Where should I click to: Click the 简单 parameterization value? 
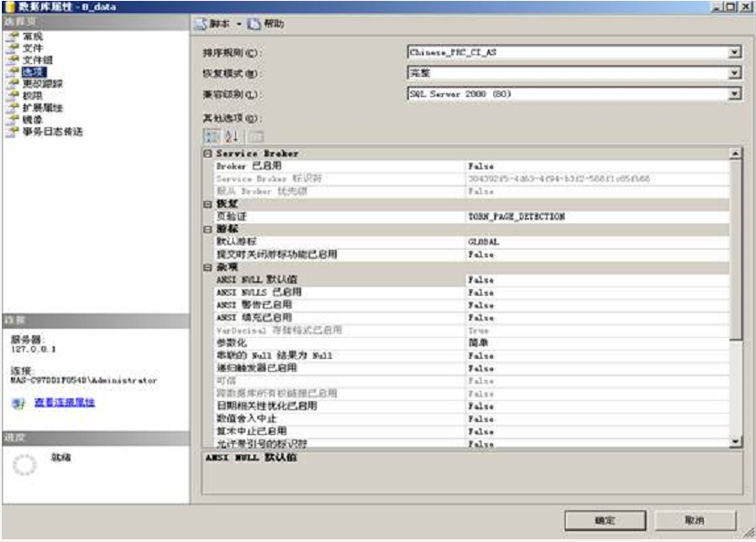click(479, 342)
